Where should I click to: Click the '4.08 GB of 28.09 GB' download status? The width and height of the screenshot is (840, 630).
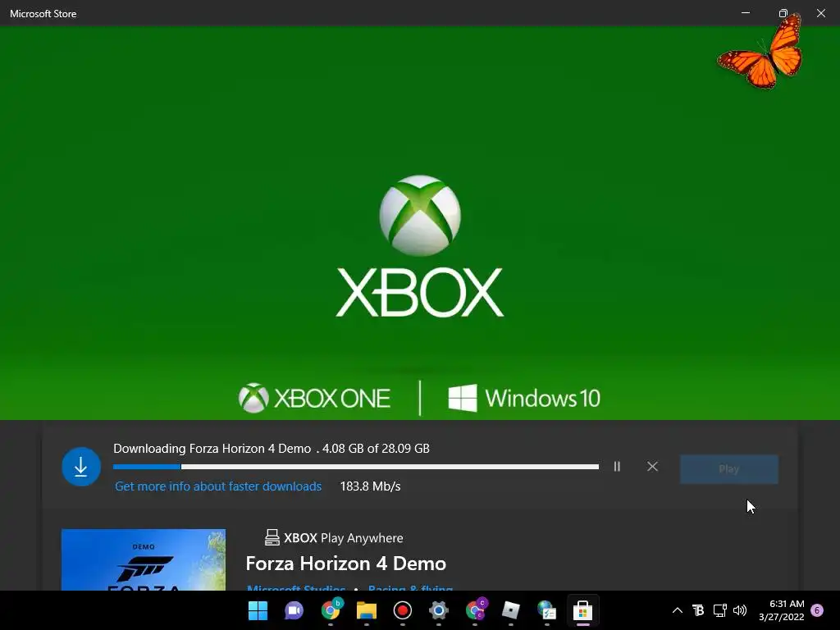pos(376,449)
